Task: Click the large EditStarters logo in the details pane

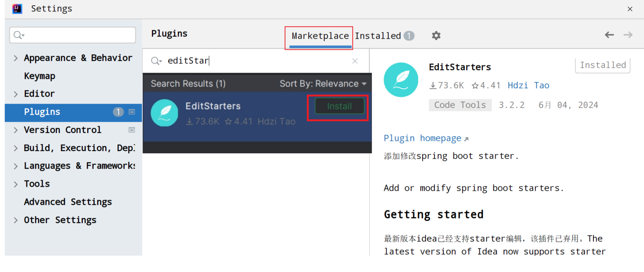Action: click(401, 80)
